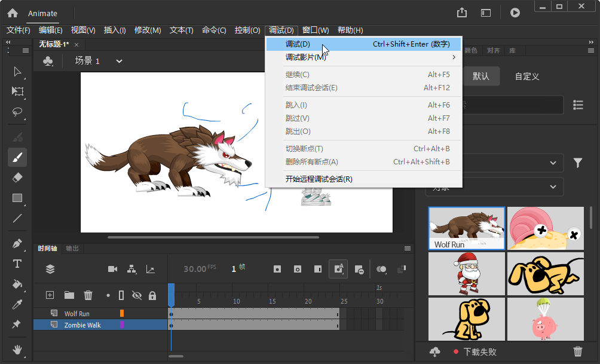Add a new layer in the timeline
Screen dimensions: 600x364
(50, 295)
